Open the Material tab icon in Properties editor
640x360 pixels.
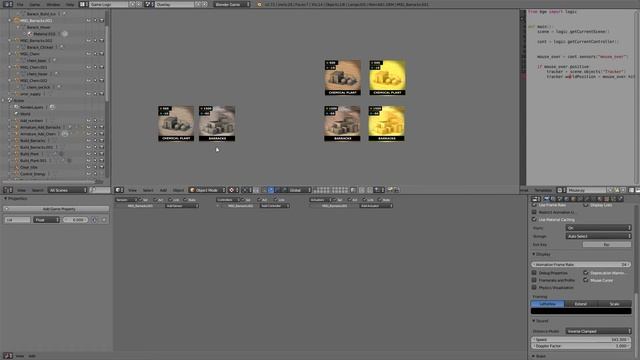click(600, 199)
